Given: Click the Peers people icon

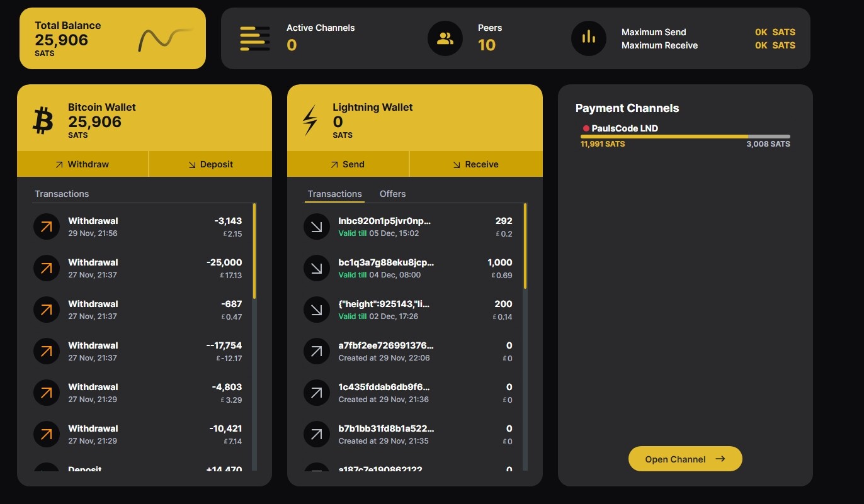Looking at the screenshot, I should coord(445,38).
